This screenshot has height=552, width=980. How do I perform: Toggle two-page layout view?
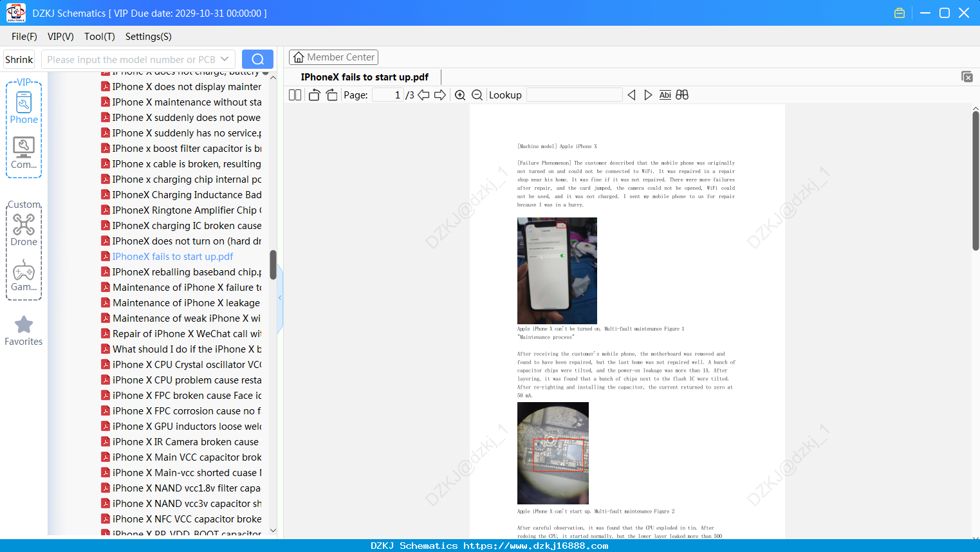(x=295, y=95)
